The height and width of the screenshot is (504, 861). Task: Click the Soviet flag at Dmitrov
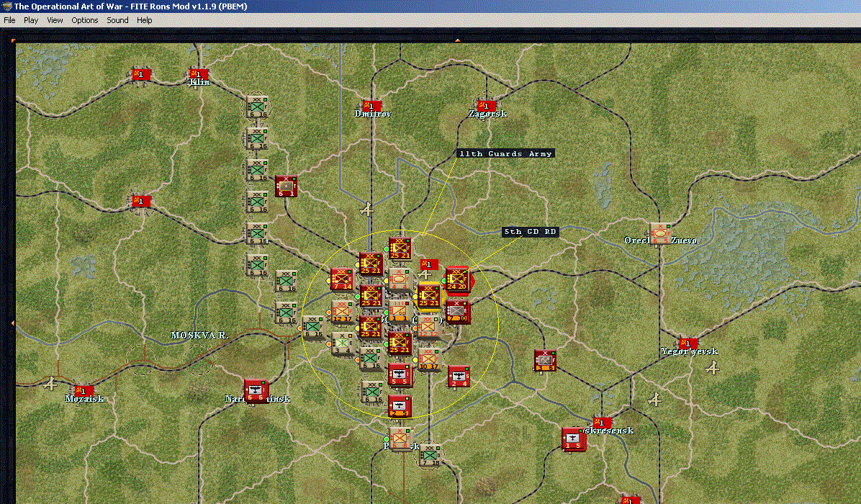(371, 105)
